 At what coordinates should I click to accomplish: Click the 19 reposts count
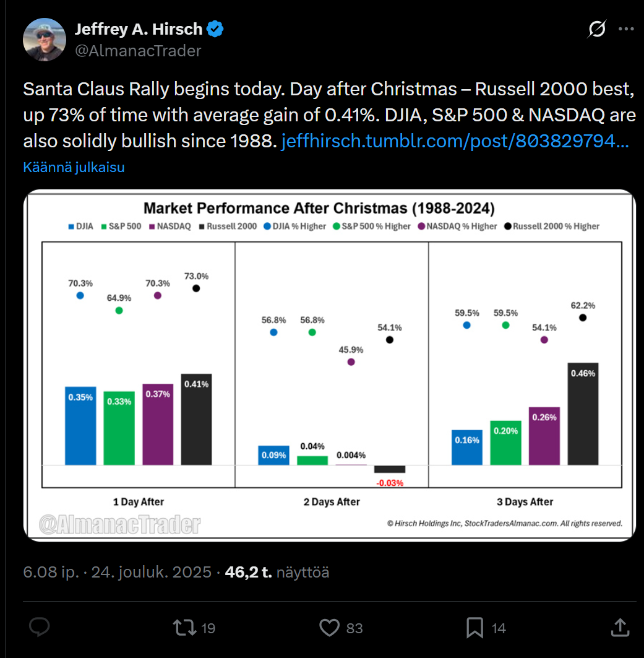click(208, 628)
